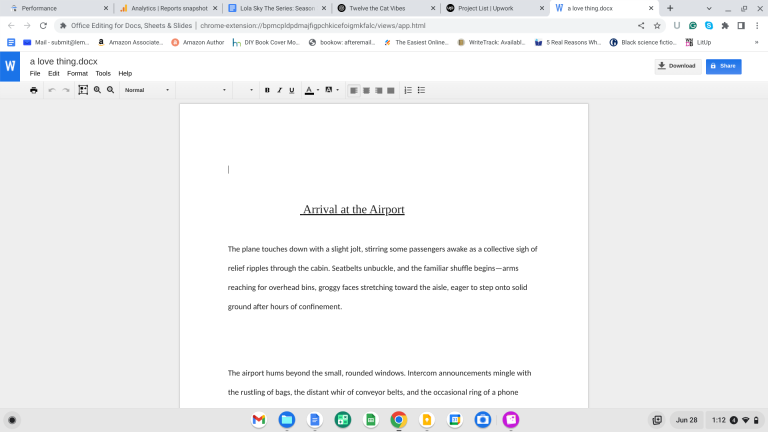The image size is (768, 432).
Task: Click the Arrival at the Airport heading
Action: (x=353, y=210)
